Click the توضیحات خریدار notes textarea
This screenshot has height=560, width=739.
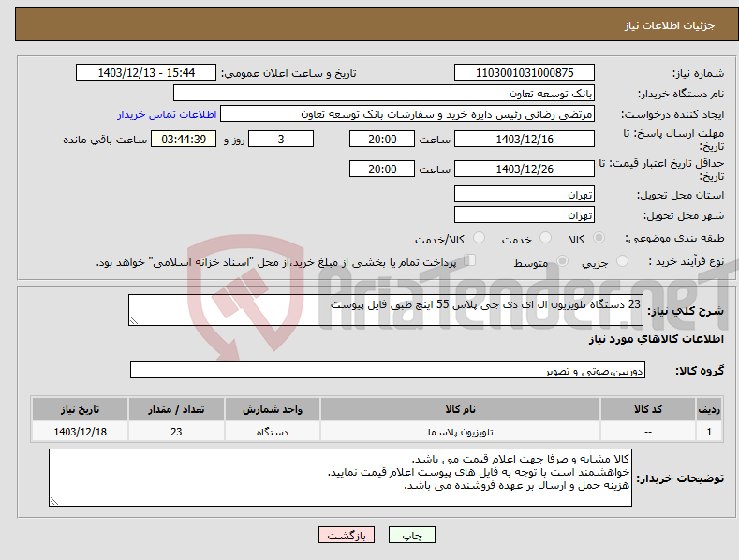[x=340, y=478]
